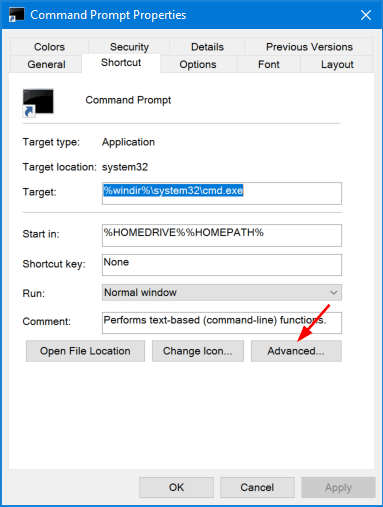Open the Security tab
Screen dimensions: 383x507
click(129, 47)
